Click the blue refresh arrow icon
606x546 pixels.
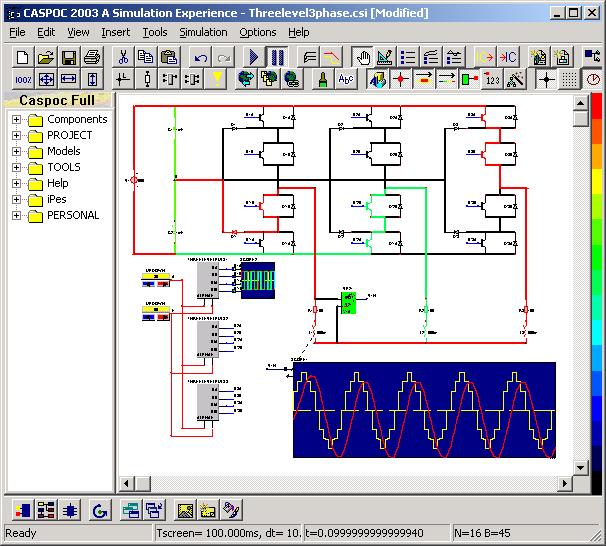pos(100,510)
